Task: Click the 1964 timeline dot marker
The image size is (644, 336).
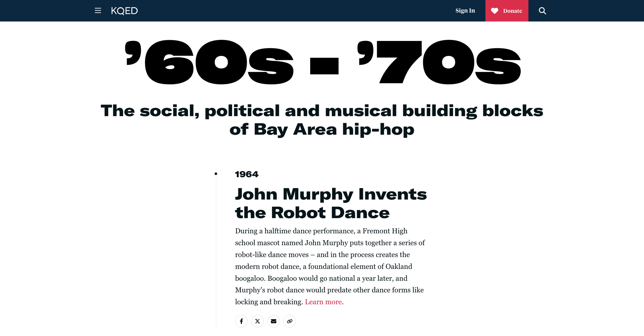Action: 216,174
